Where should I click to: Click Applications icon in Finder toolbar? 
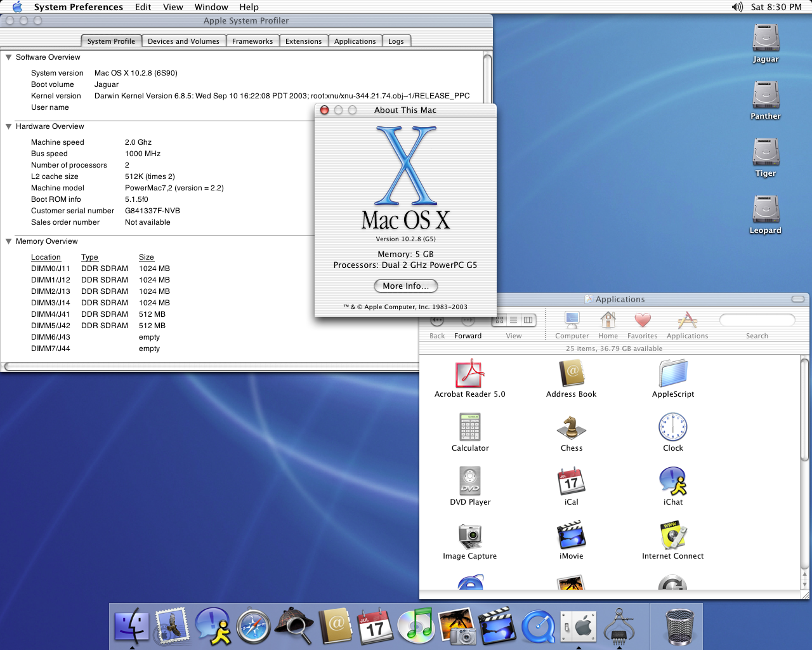(688, 325)
